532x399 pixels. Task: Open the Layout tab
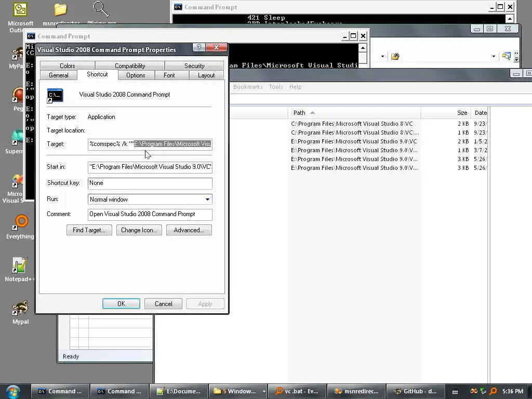pos(206,75)
